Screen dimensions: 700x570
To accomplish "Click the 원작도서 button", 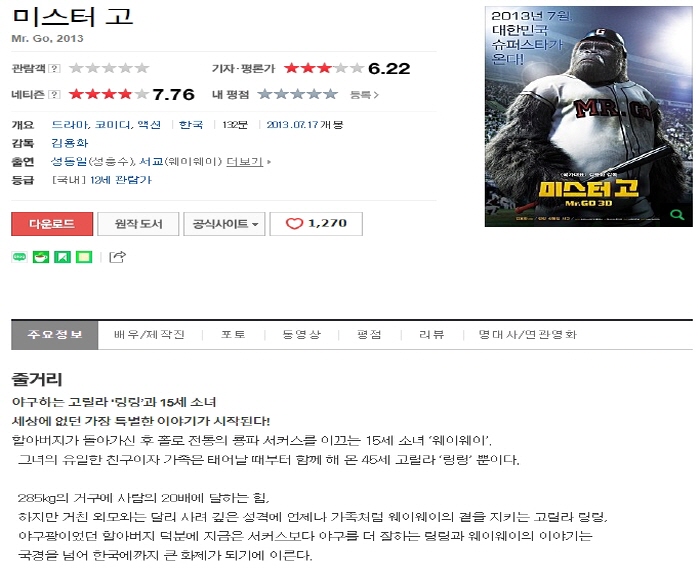I will (x=138, y=224).
